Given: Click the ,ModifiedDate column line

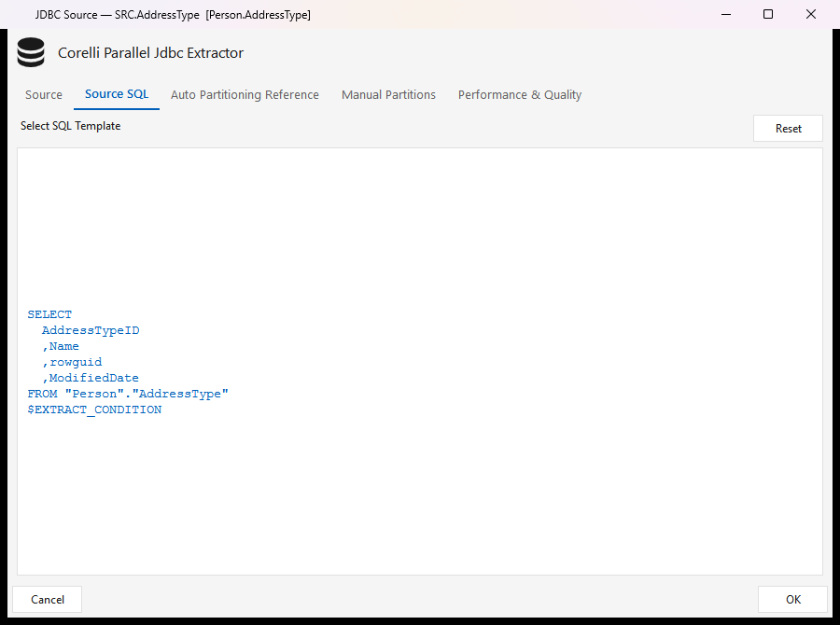Looking at the screenshot, I should pyautogui.click(x=91, y=378).
